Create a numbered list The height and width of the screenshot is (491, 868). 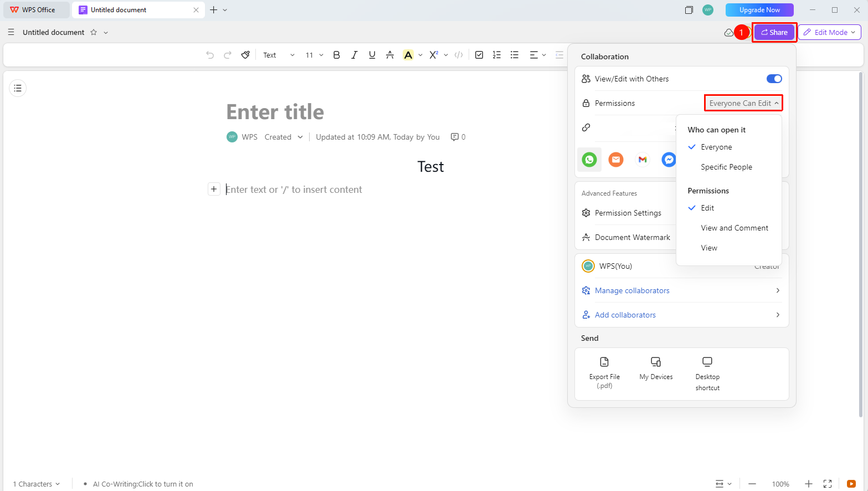[x=497, y=55]
